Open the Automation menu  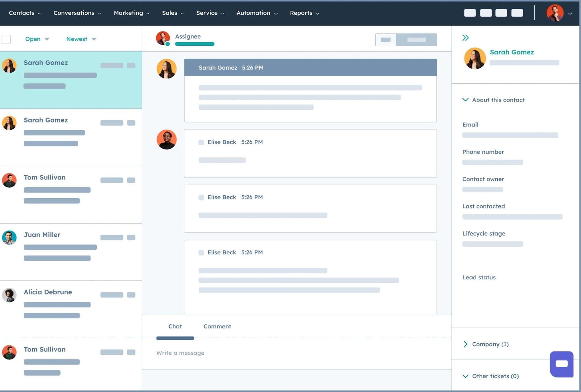click(257, 13)
